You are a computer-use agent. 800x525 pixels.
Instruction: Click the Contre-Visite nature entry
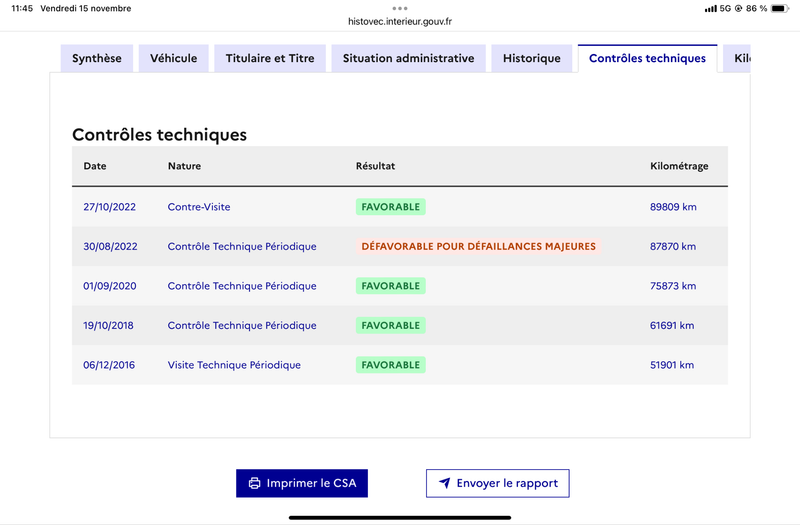pos(199,207)
